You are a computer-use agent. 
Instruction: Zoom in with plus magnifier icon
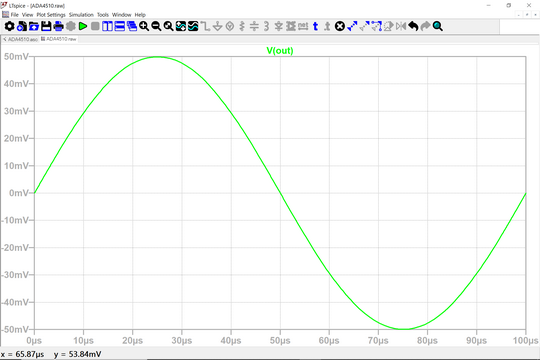[144, 26]
